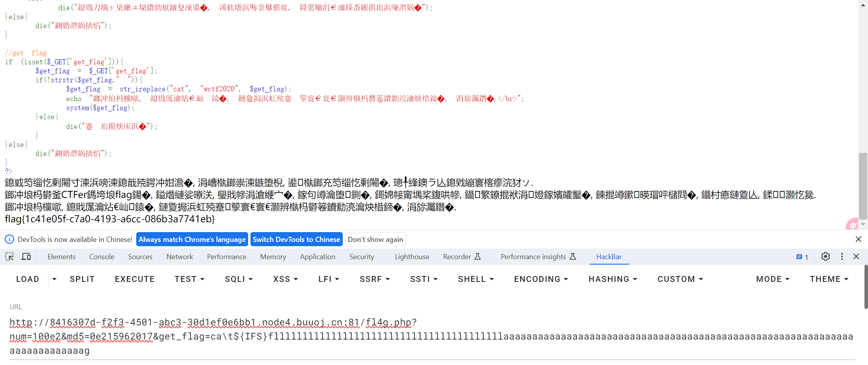Click the "URL" label in HackBar
Screen dimensions: 868x365
click(16, 307)
